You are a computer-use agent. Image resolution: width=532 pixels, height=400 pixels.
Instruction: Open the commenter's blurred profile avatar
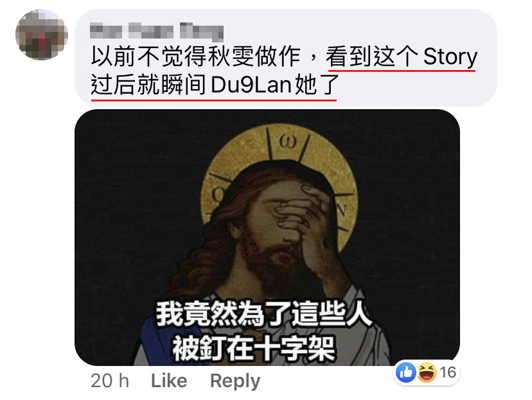[x=42, y=35]
